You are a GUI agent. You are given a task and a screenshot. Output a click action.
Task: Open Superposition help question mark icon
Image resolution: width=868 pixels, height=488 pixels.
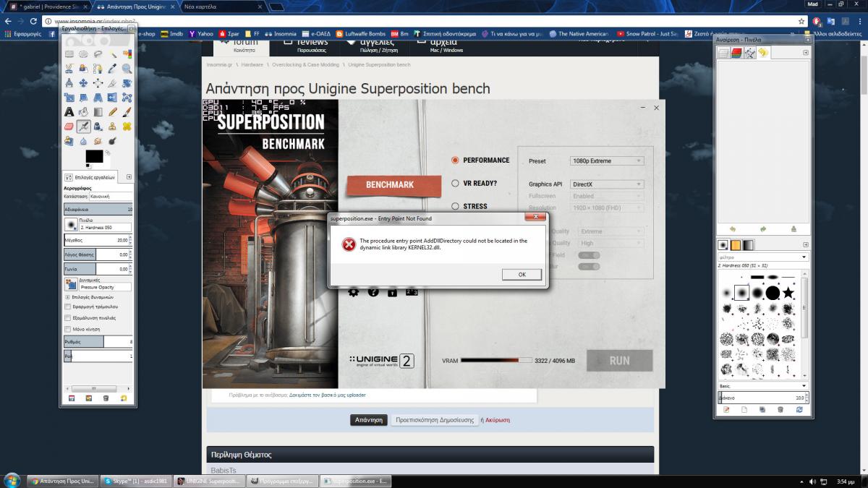(373, 292)
